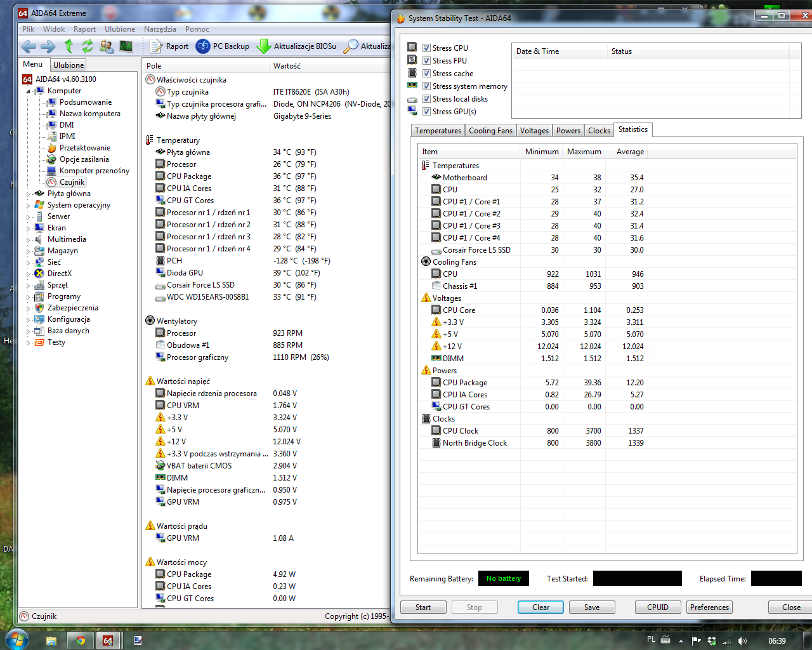Click the Clocks group icon in Statistics

click(426, 418)
